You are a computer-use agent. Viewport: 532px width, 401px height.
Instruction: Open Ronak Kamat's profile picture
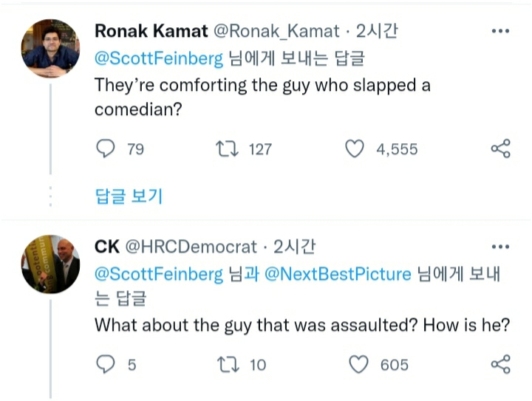50,49
